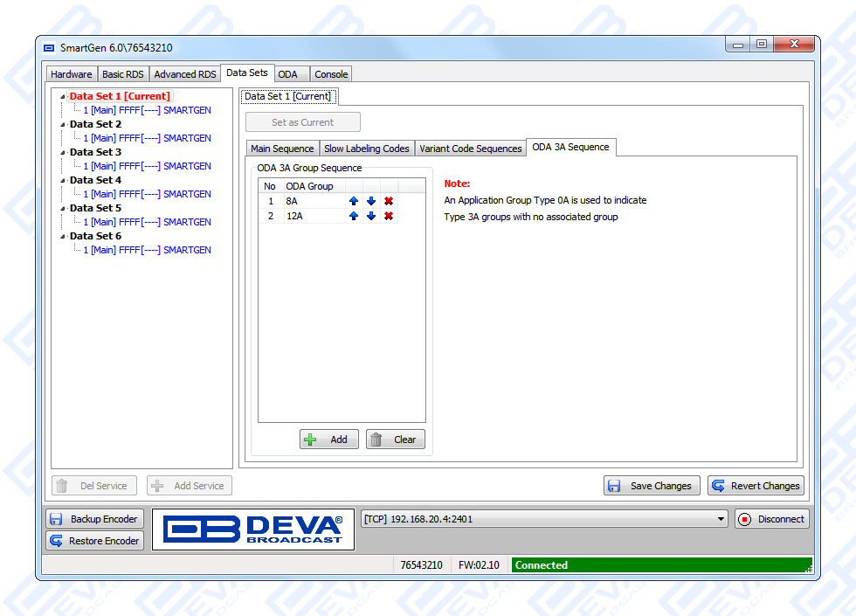Click the SmartGen title bar app icon
The image size is (856, 616).
pos(49,47)
